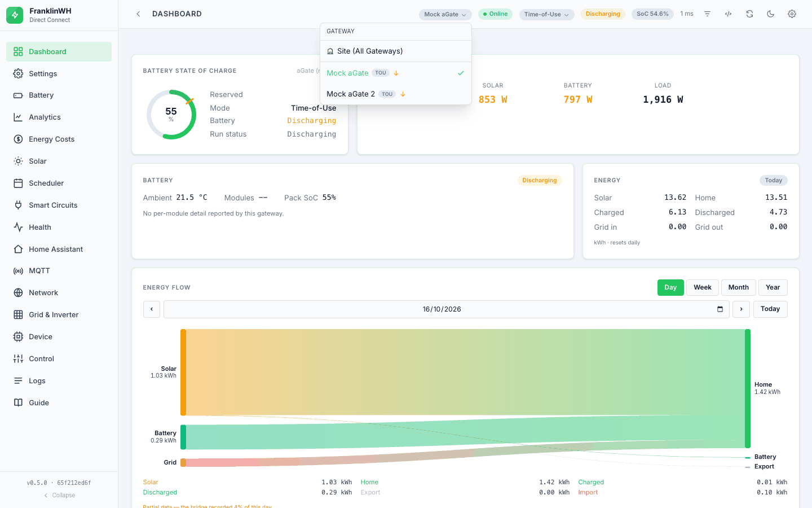Open the Dashboard sidebar item
The height and width of the screenshot is (508, 812).
tap(59, 51)
